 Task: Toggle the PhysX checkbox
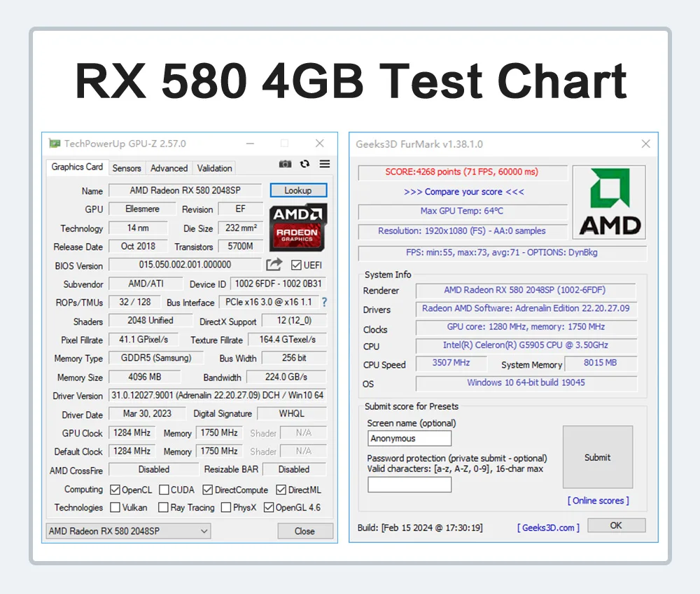click(x=226, y=507)
